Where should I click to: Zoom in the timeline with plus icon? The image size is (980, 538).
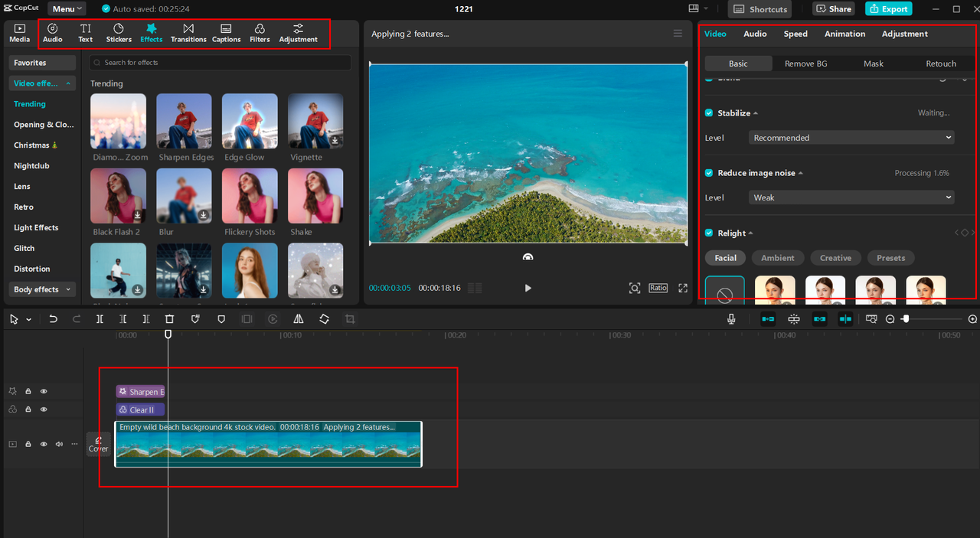click(x=972, y=319)
